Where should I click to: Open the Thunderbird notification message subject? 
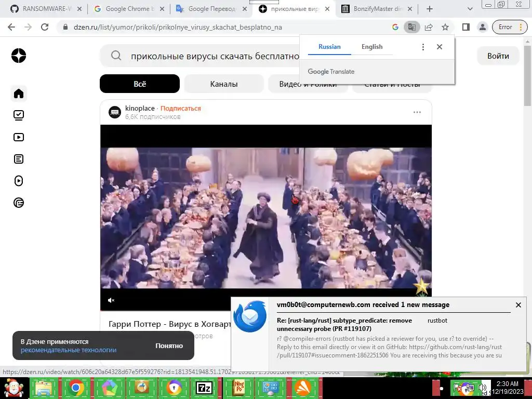click(344, 325)
